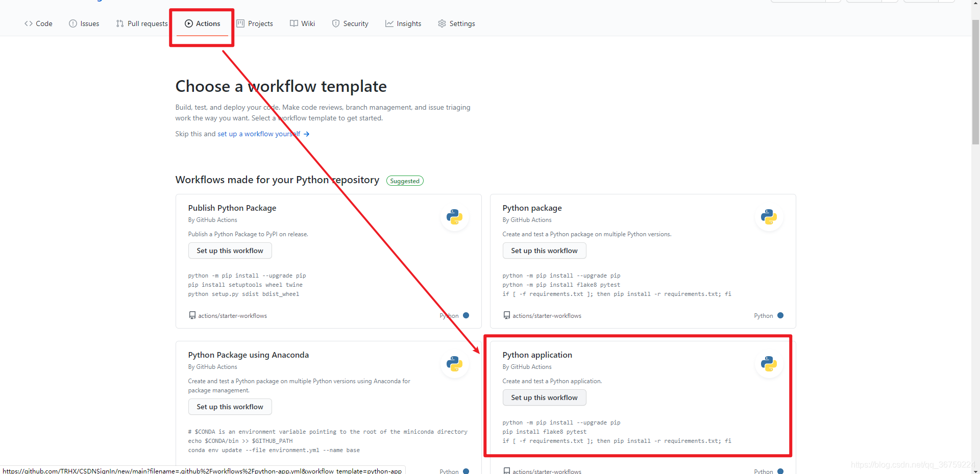Click the 'Choose a workflow template' heading
The height and width of the screenshot is (474, 980).
tap(281, 86)
